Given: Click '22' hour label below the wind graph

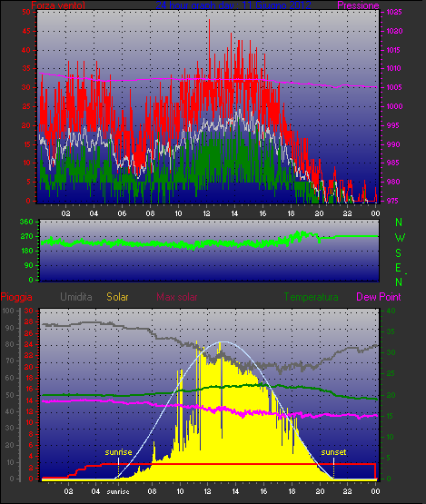Looking at the screenshot, I should tap(347, 213).
